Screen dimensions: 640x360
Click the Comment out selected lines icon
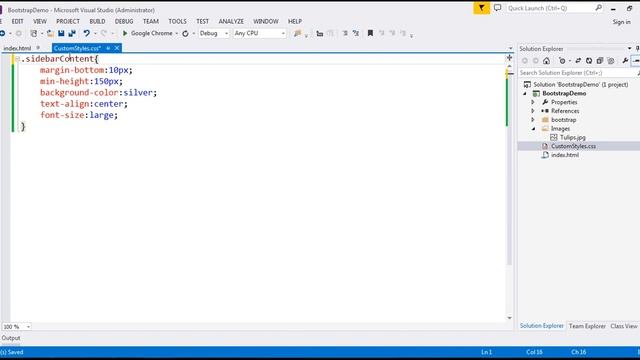[x=345, y=33]
